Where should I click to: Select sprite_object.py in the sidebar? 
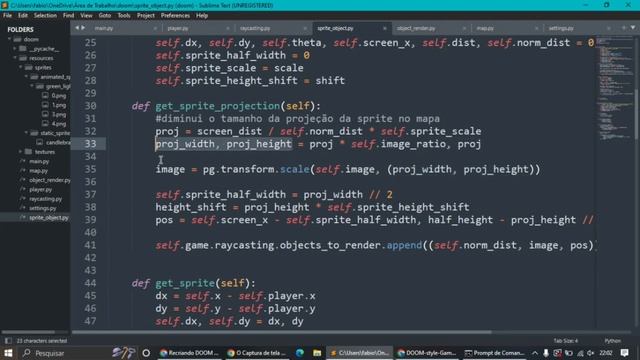coord(49,218)
